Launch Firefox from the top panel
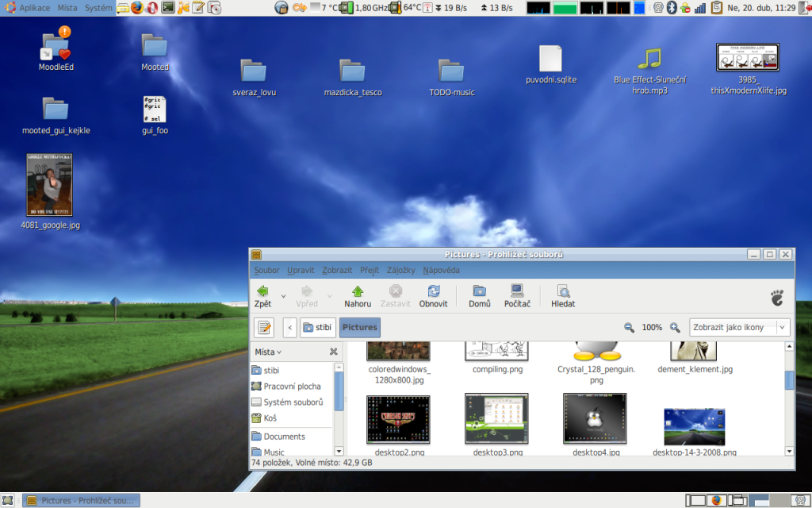This screenshot has width=812, height=508. (x=137, y=7)
